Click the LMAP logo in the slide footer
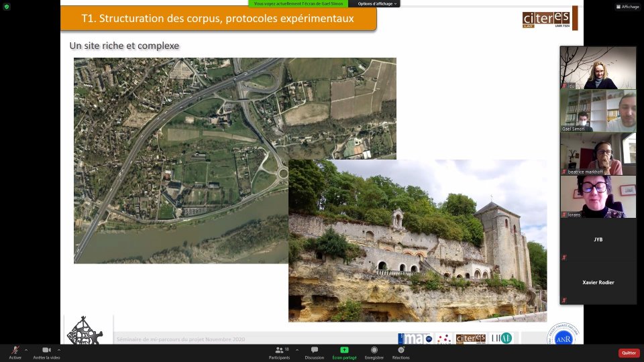Screen dimensions: 644x362 (415, 339)
